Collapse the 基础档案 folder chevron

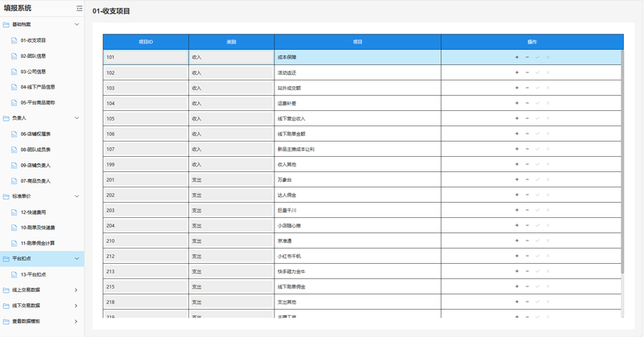(x=76, y=25)
